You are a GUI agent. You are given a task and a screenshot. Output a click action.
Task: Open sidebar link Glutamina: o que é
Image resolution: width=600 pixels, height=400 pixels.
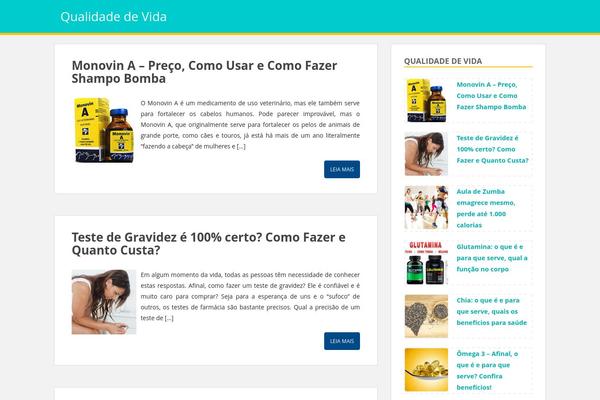click(492, 258)
